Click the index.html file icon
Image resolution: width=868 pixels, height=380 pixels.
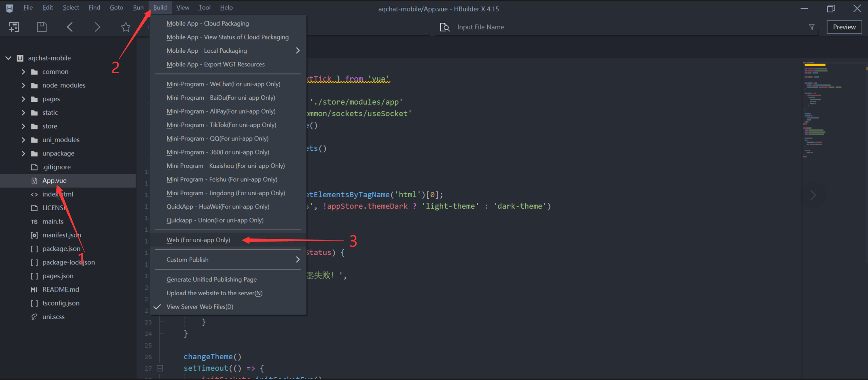[34, 194]
